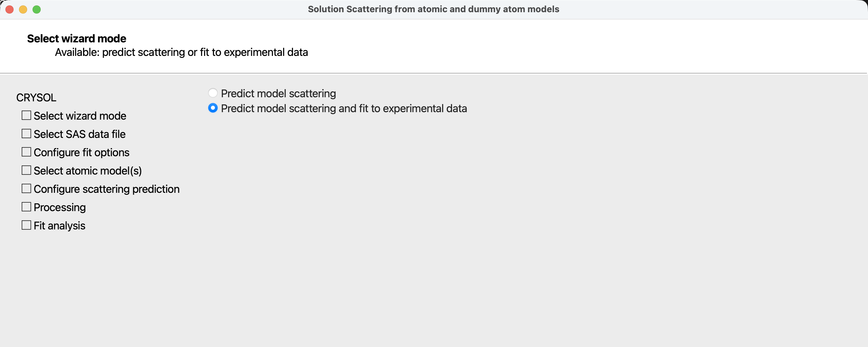Close the window with red button

click(9, 9)
